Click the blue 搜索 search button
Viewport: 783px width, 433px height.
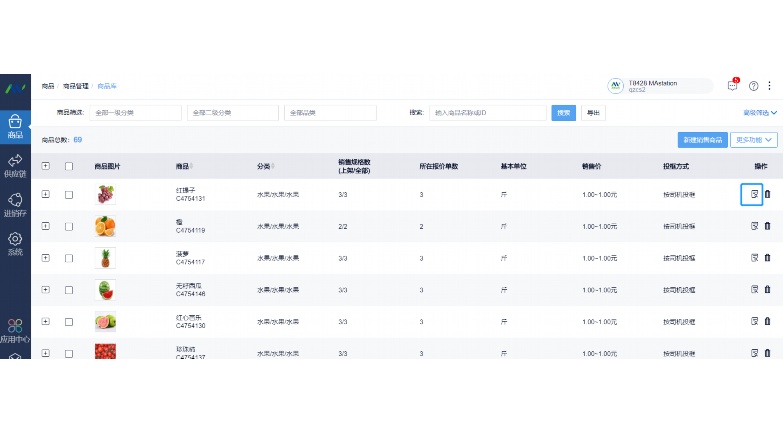[564, 113]
